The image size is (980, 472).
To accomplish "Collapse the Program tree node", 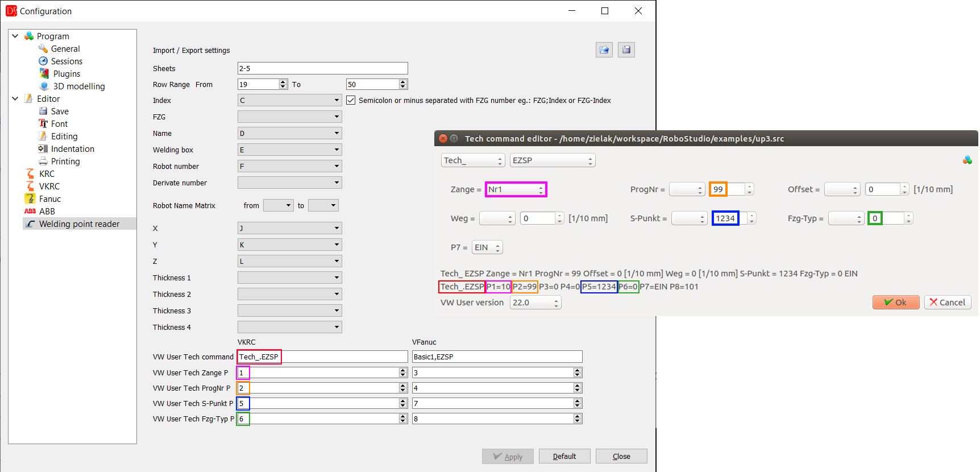I will pos(15,36).
